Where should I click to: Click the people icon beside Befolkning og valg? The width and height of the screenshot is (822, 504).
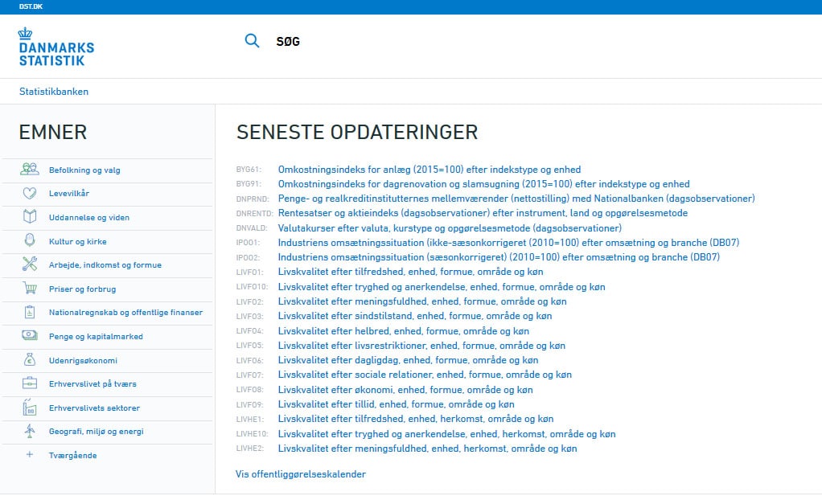point(31,170)
